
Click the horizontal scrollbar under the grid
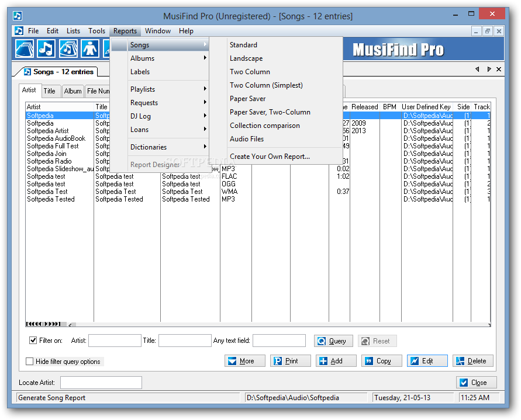pyautogui.click(x=279, y=324)
